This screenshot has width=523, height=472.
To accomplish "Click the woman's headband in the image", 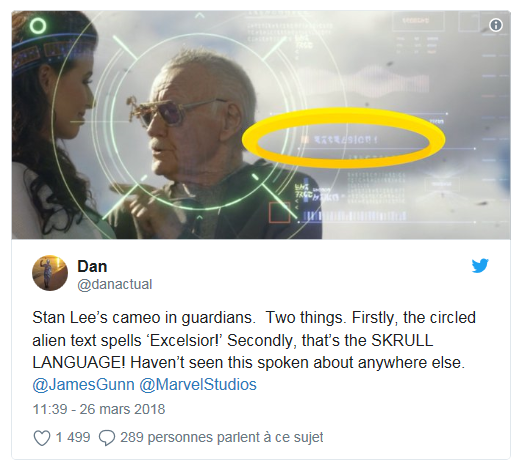I will coord(55,50).
